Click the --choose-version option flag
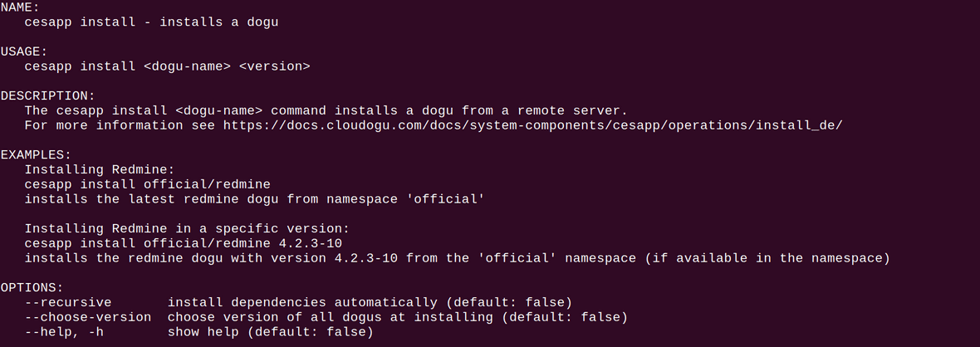980x347 pixels. 88,317
